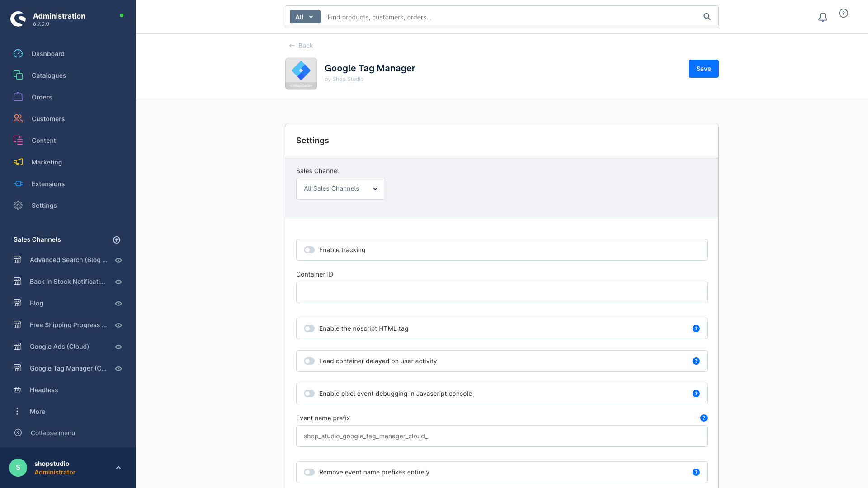Click eye icon for Free Shipping Progress
The height and width of the screenshot is (488, 868).
pyautogui.click(x=118, y=325)
